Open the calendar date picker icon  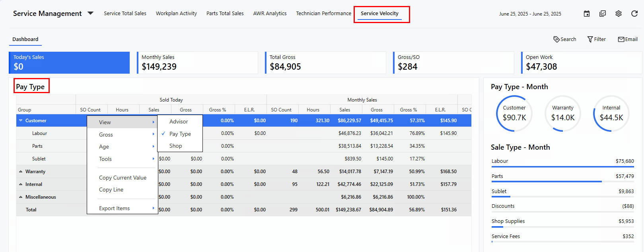(587, 14)
